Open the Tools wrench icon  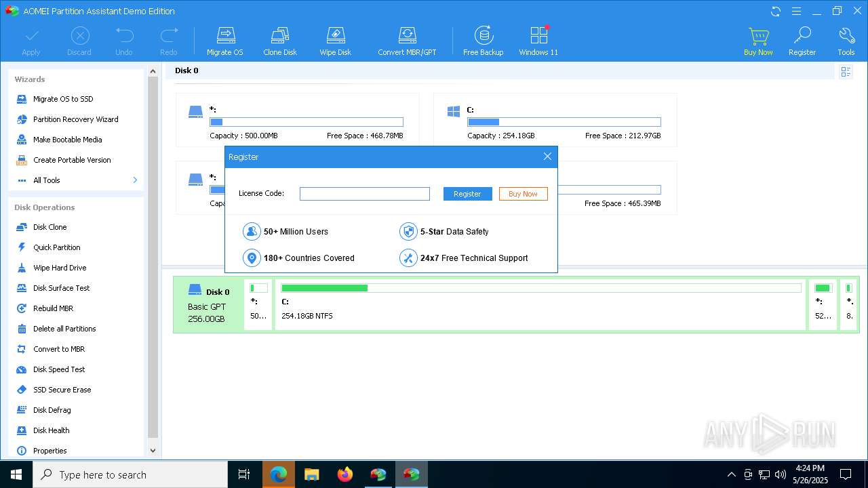[x=846, y=41]
